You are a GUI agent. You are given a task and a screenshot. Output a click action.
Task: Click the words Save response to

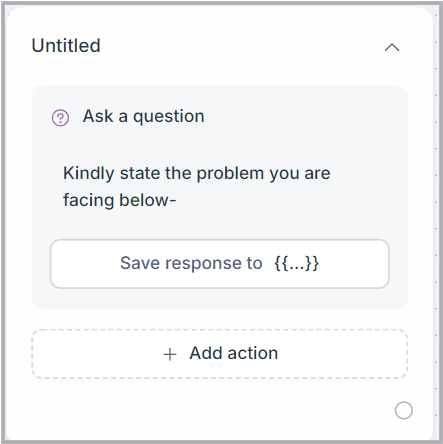pos(191,263)
